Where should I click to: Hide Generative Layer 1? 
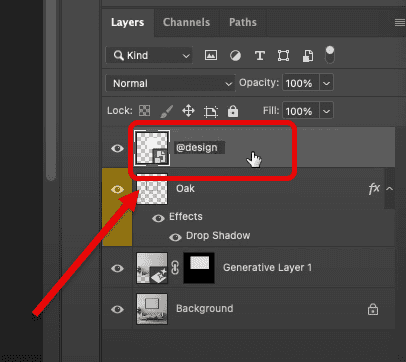coord(117,268)
